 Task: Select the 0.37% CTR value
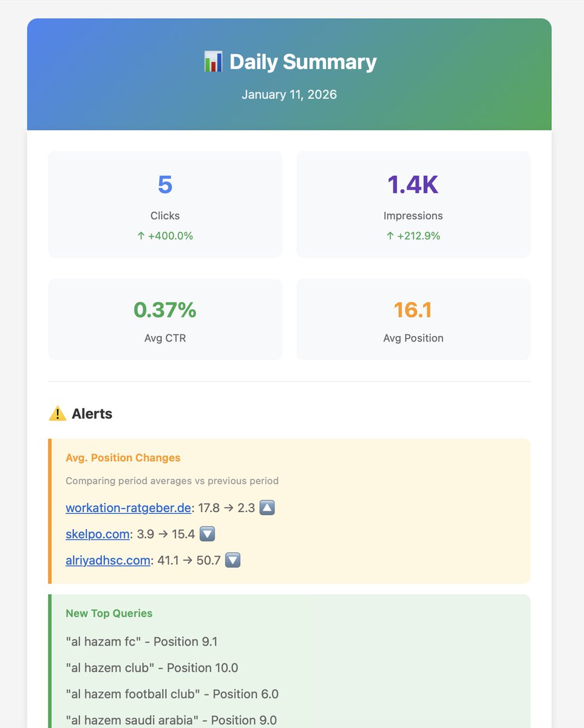click(165, 310)
